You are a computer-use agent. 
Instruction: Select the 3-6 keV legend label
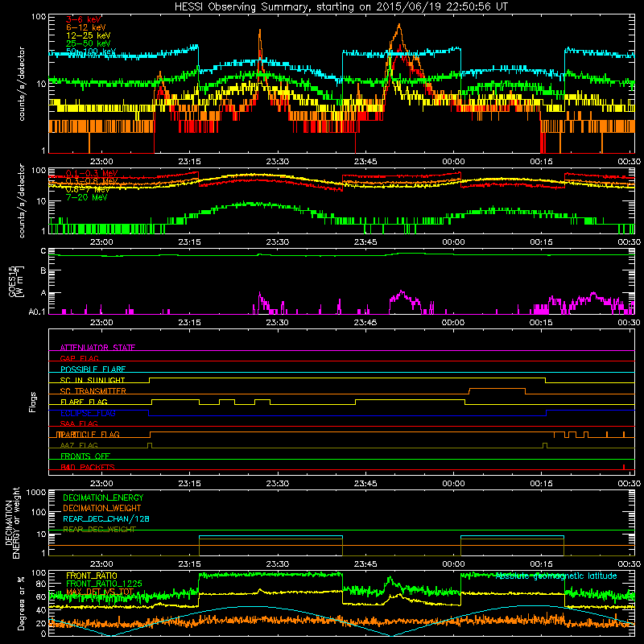click(x=84, y=19)
